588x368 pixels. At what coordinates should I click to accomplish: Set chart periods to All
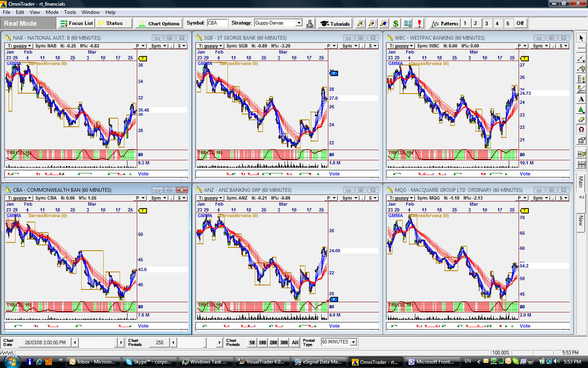295,343
